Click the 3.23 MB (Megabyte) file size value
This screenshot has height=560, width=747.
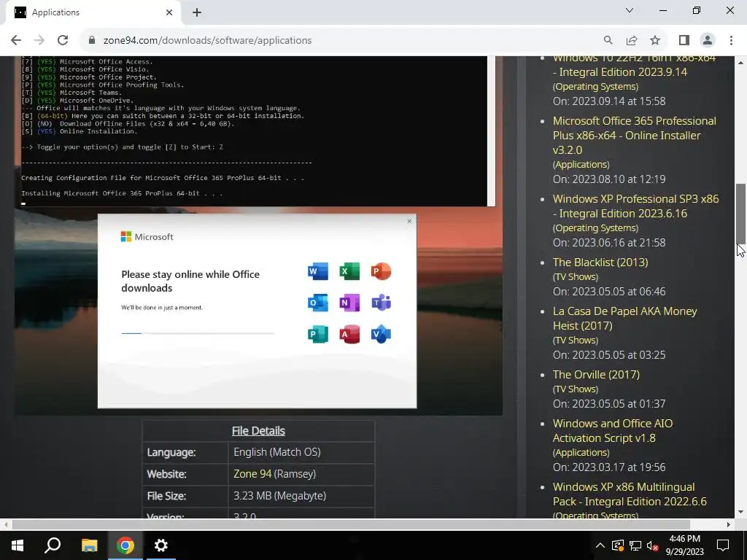click(279, 496)
